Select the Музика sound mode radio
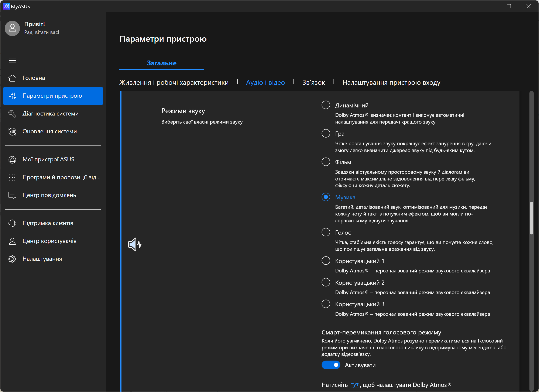The height and width of the screenshot is (392, 539). tap(326, 197)
